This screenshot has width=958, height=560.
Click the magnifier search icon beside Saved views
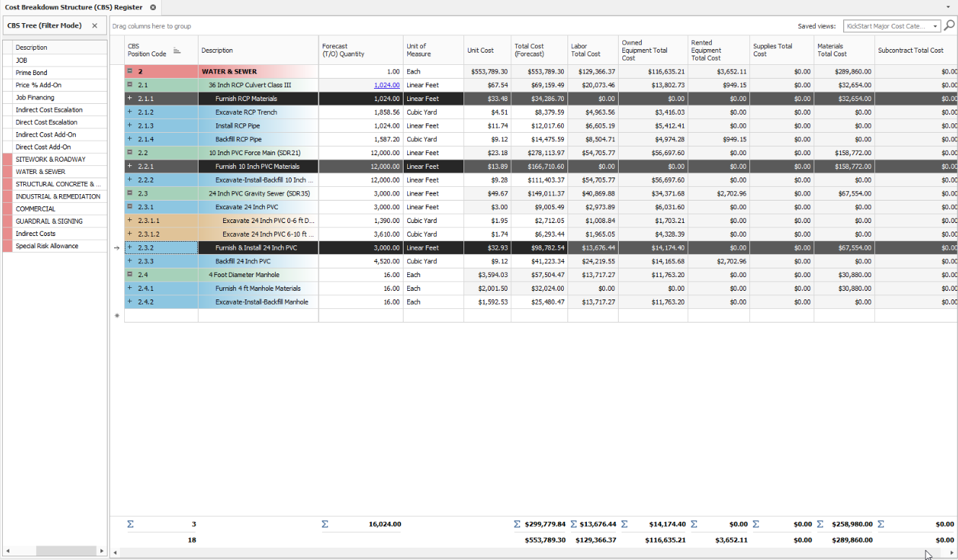pyautogui.click(x=949, y=26)
